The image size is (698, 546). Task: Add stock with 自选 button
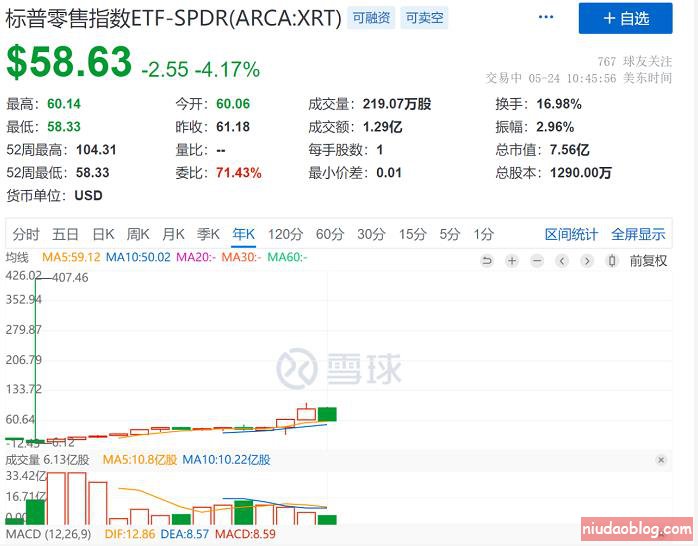(x=625, y=18)
